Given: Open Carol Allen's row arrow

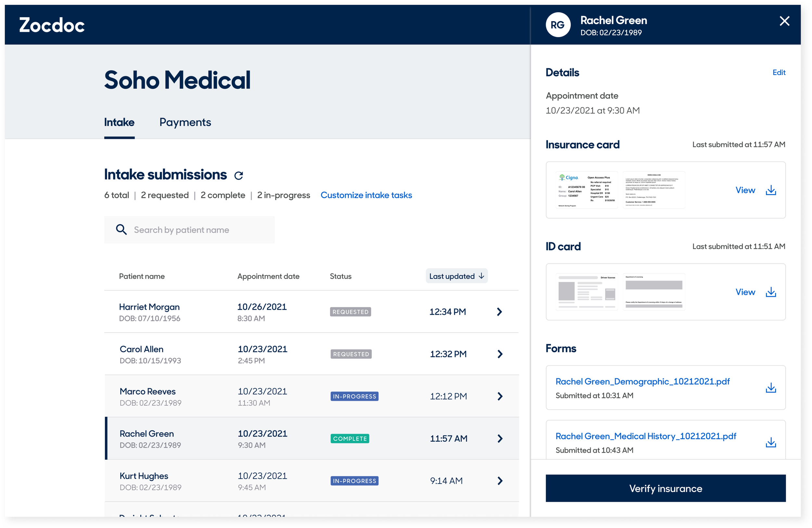Looking at the screenshot, I should point(500,354).
